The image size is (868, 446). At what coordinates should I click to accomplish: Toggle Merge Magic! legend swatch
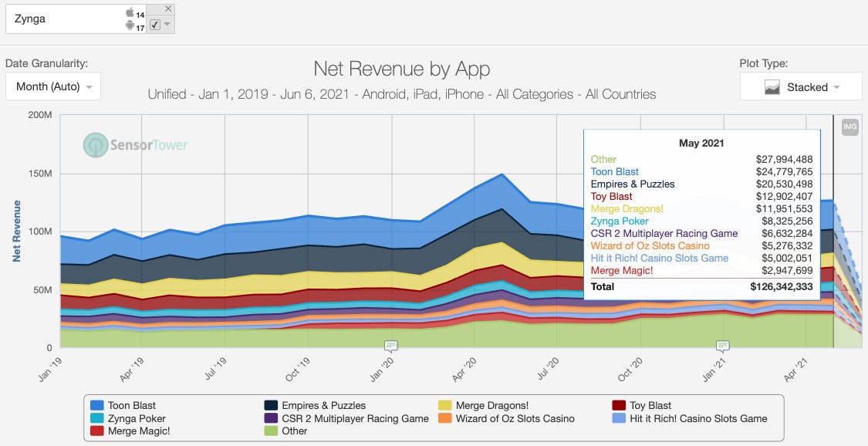(x=97, y=431)
